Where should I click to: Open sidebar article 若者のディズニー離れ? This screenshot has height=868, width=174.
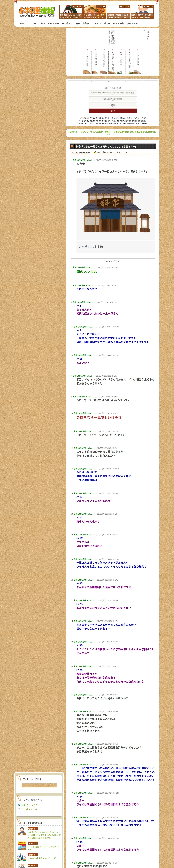pos(43,858)
